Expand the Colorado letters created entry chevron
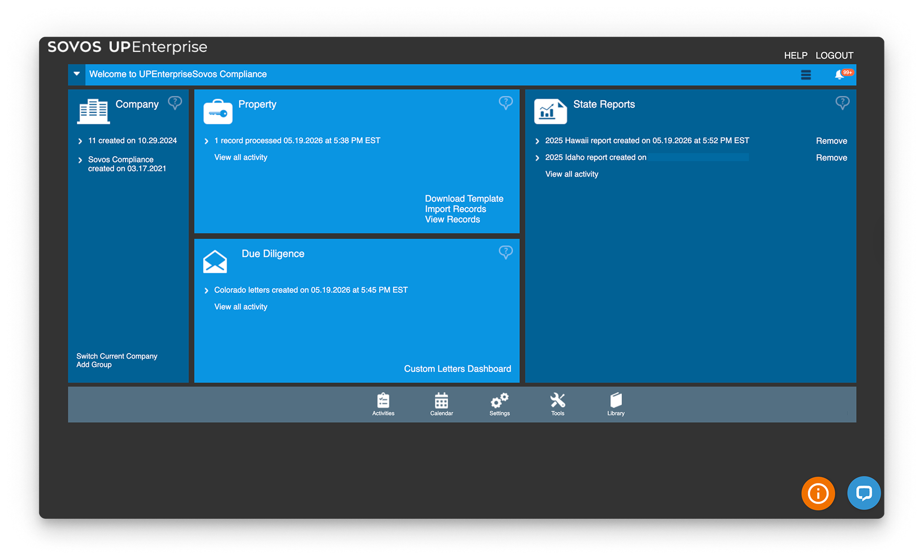 click(x=206, y=291)
